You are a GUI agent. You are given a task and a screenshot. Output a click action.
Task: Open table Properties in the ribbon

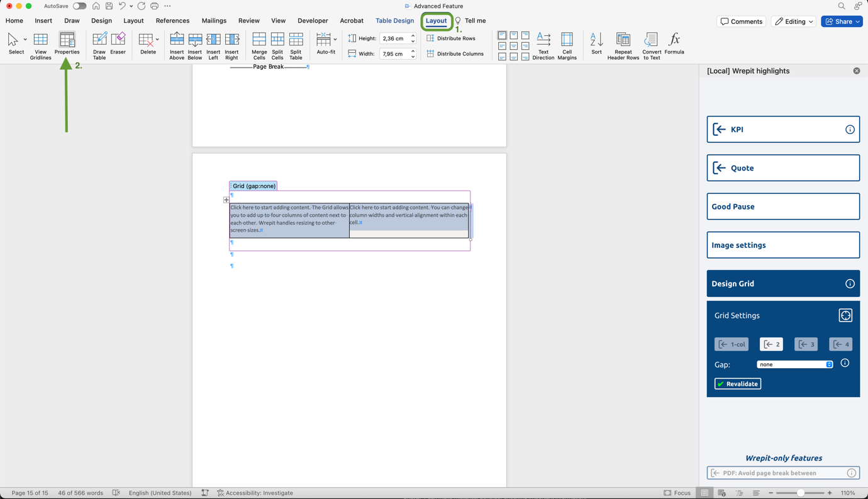(x=67, y=43)
